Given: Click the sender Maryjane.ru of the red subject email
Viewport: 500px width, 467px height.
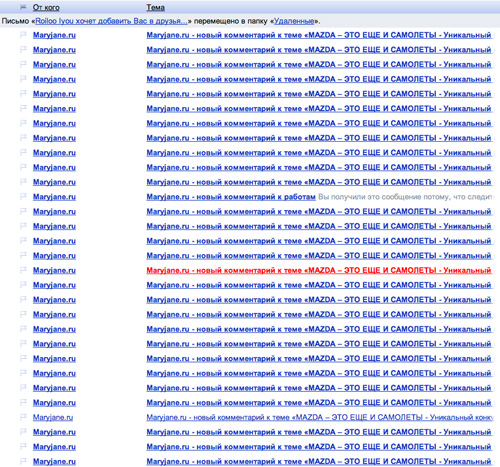Looking at the screenshot, I should (x=54, y=270).
